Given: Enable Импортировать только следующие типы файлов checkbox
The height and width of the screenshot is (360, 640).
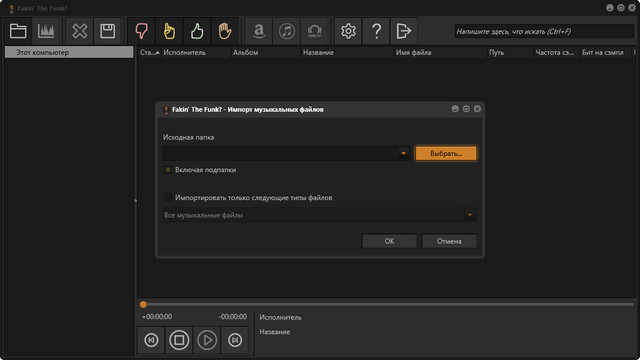Looking at the screenshot, I should point(168,198).
